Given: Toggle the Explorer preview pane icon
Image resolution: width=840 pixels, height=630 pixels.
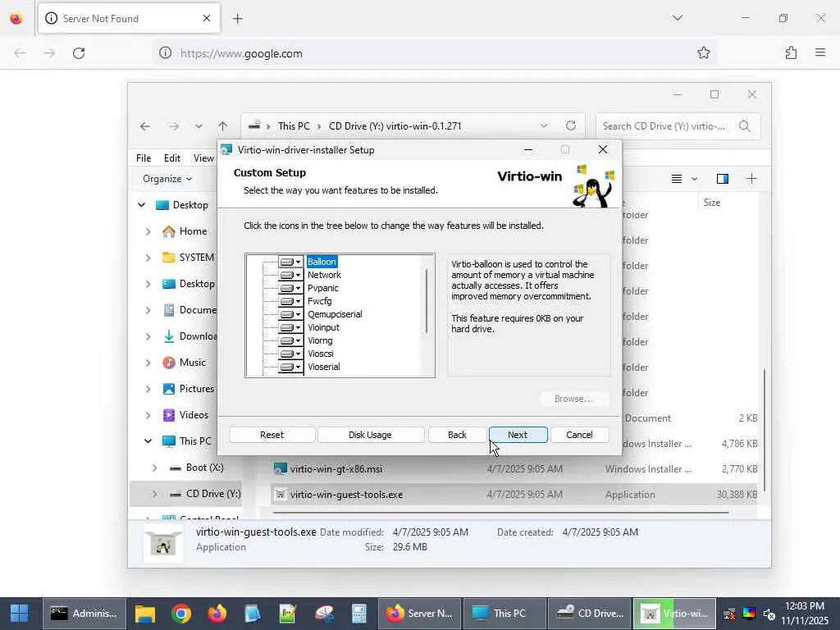Looking at the screenshot, I should pos(722,179).
